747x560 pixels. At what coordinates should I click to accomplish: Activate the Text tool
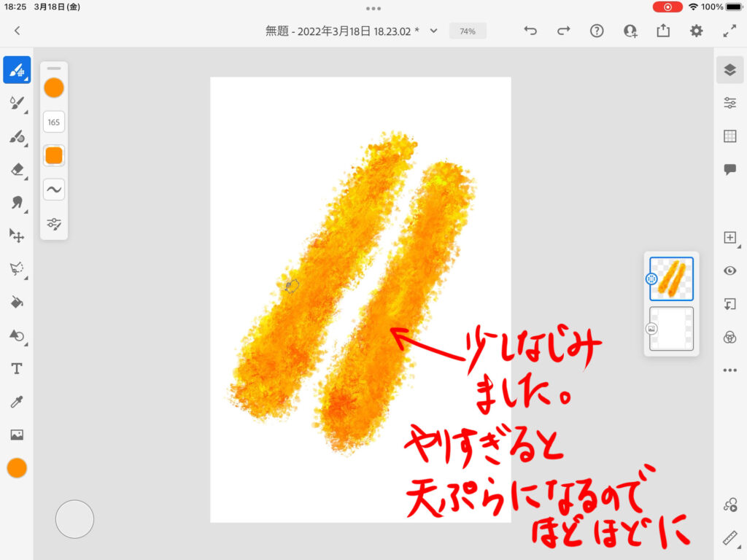coord(17,369)
